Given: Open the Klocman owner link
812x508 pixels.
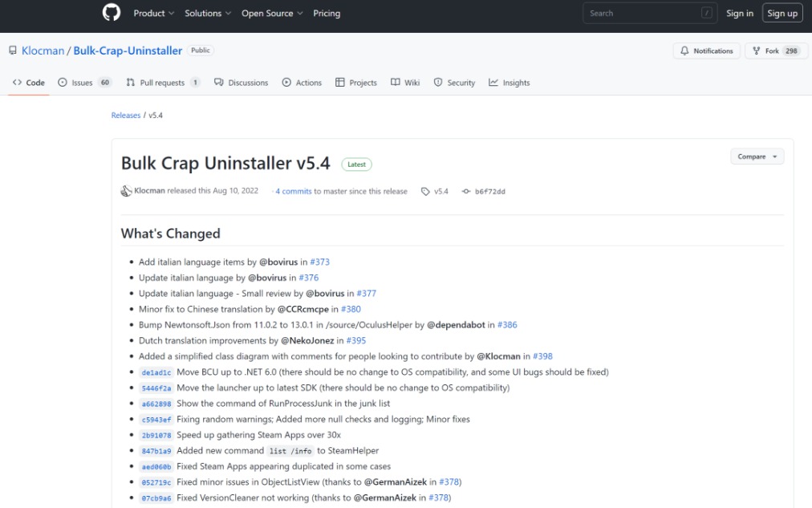Looking at the screenshot, I should (x=43, y=51).
